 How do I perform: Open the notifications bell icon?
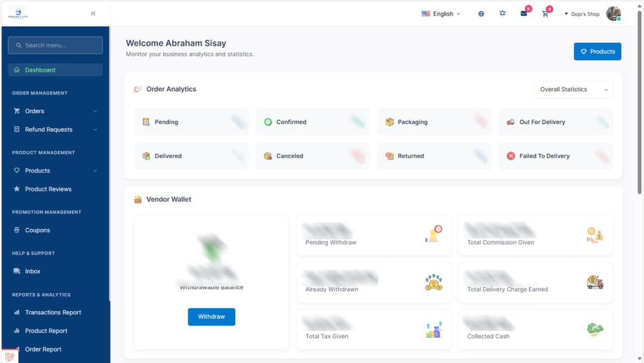[502, 14]
